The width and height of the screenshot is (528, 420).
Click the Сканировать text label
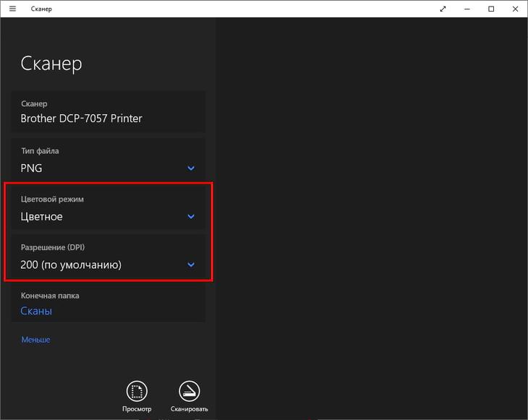(x=189, y=409)
